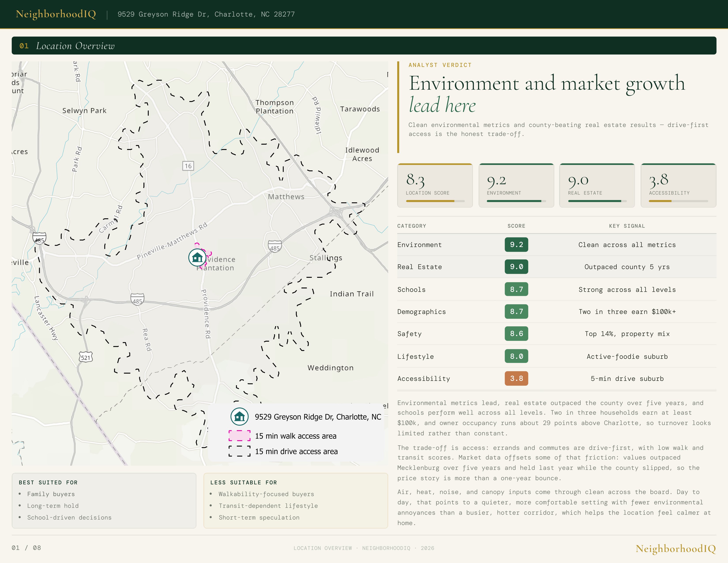Click 'Clean across all metrics' key signal

[627, 245]
